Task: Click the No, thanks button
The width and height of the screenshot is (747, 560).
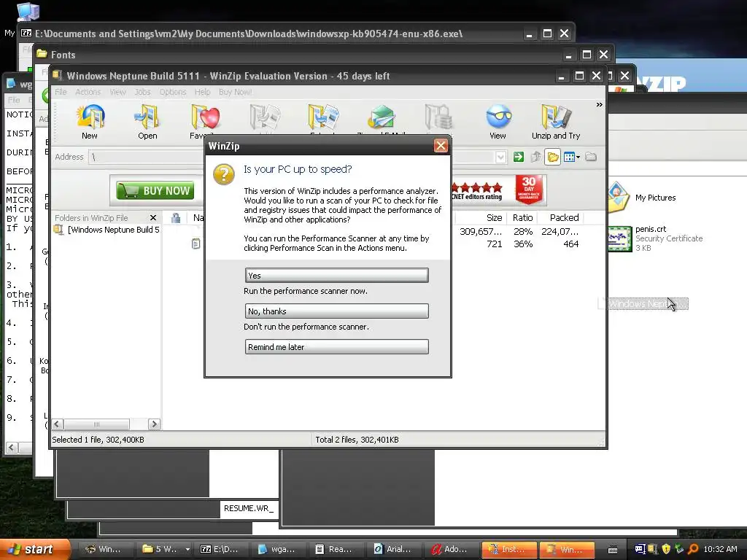Action: point(336,311)
